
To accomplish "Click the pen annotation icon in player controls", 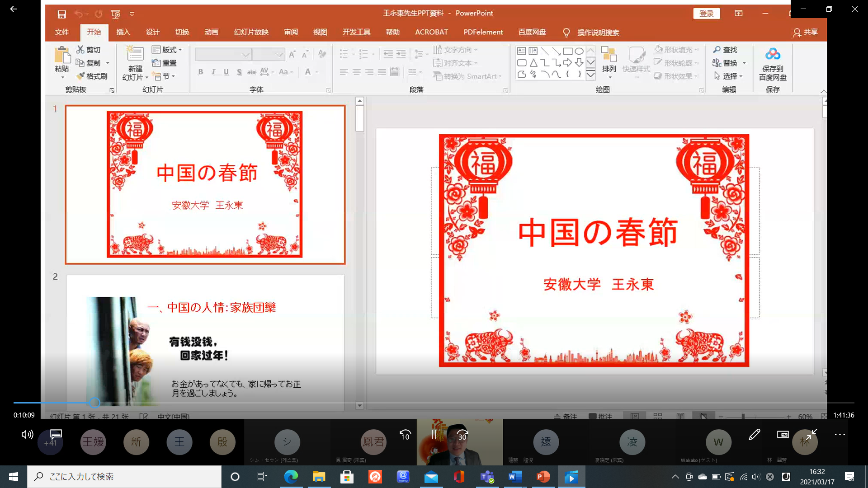I will (754, 435).
